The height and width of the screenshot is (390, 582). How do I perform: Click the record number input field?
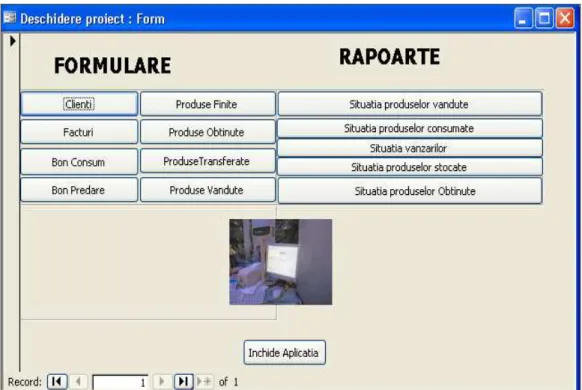(x=120, y=382)
